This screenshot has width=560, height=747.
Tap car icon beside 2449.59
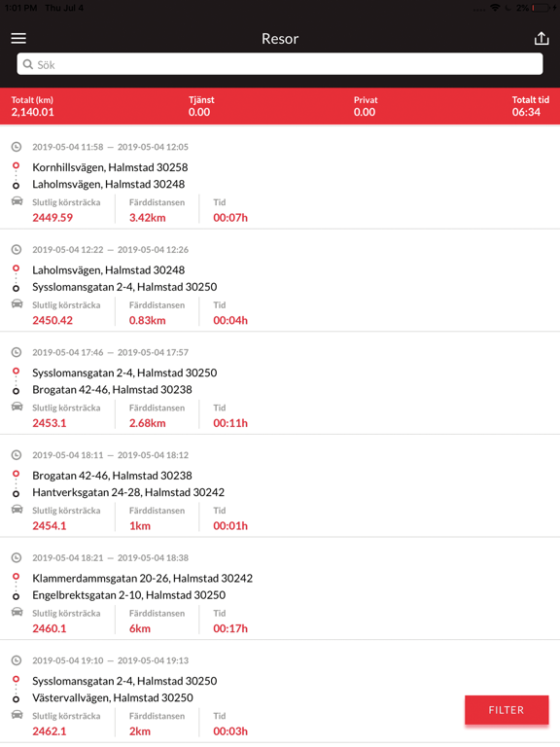click(x=17, y=201)
